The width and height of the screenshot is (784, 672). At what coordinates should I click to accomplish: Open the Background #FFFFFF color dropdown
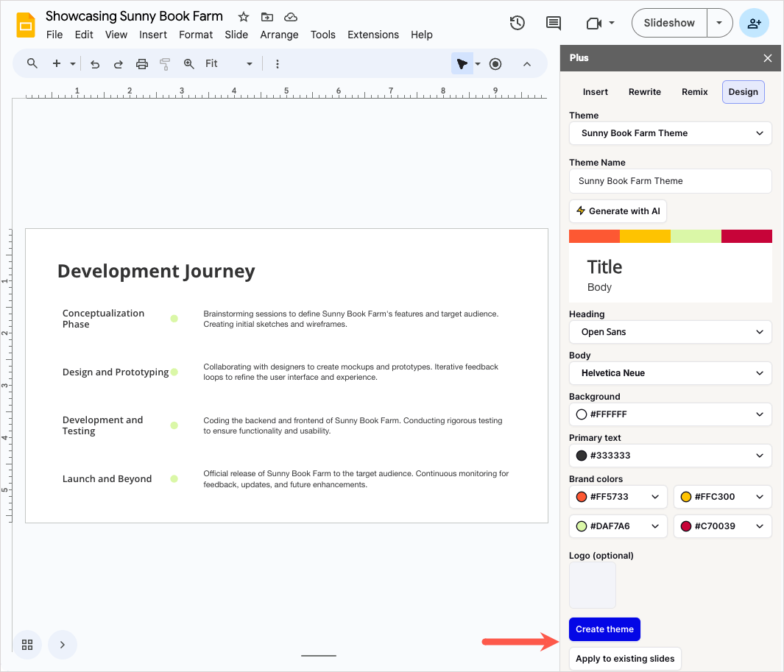pyautogui.click(x=670, y=414)
